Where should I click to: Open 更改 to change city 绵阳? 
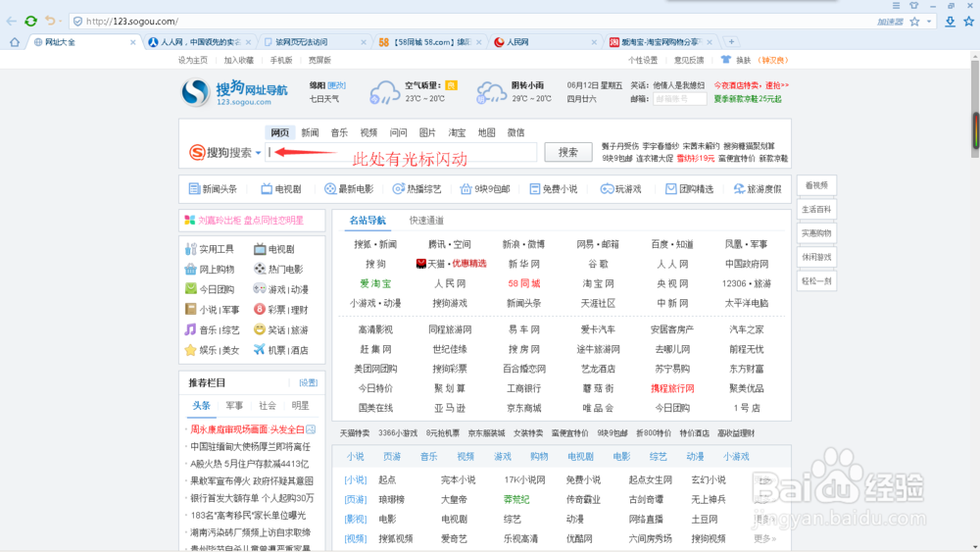click(x=337, y=85)
